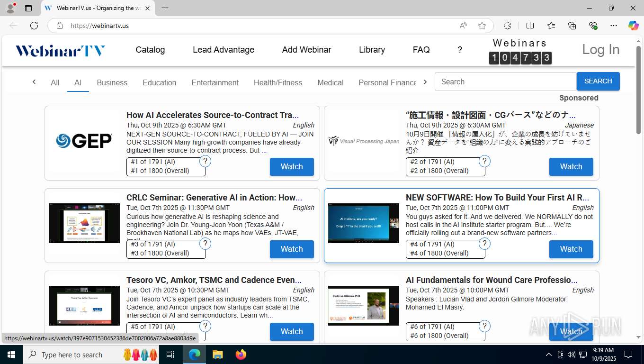Image resolution: width=644 pixels, height=364 pixels.
Task: Open Windows Start menu
Action: (11, 355)
